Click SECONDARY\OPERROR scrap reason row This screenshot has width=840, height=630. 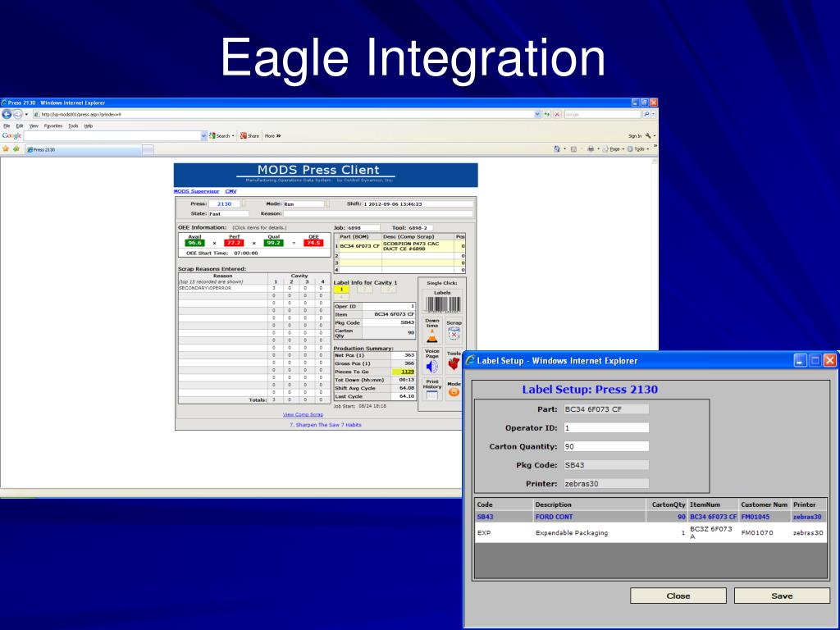point(253,288)
